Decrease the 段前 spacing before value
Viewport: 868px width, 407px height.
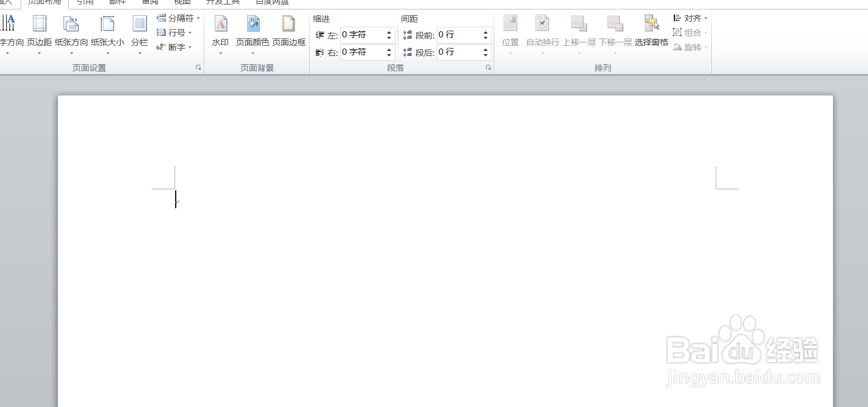point(486,38)
